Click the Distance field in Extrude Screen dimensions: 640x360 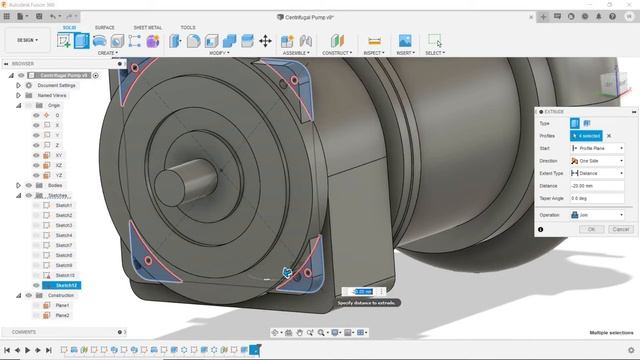pyautogui.click(x=597, y=186)
